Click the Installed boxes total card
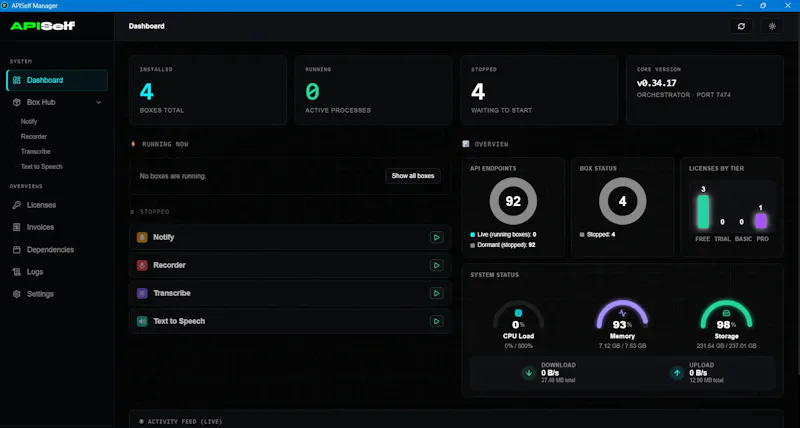Screen dimensions: 800x428 click(x=208, y=90)
